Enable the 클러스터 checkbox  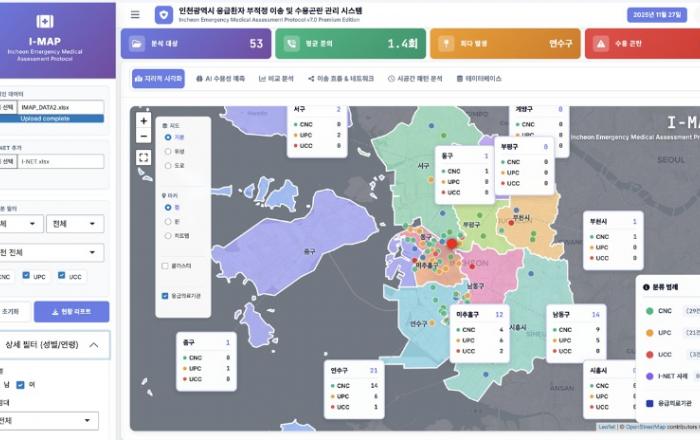(x=165, y=266)
